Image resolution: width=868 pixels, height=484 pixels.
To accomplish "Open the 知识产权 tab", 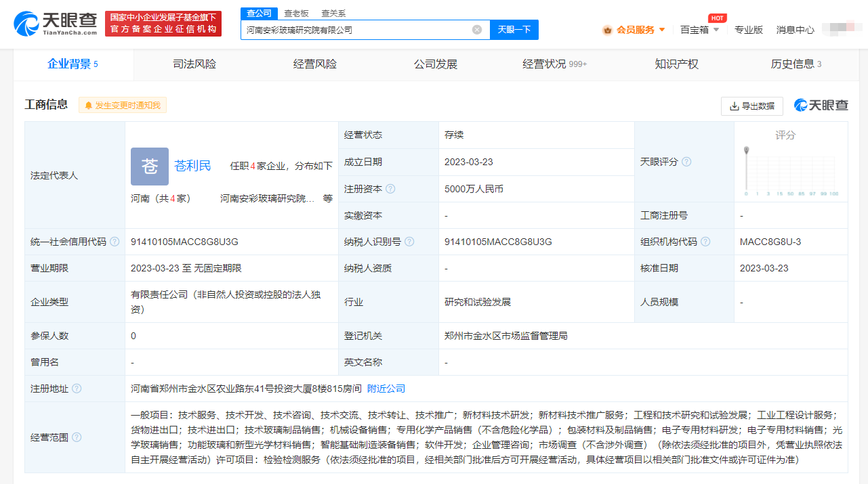I will pyautogui.click(x=677, y=64).
